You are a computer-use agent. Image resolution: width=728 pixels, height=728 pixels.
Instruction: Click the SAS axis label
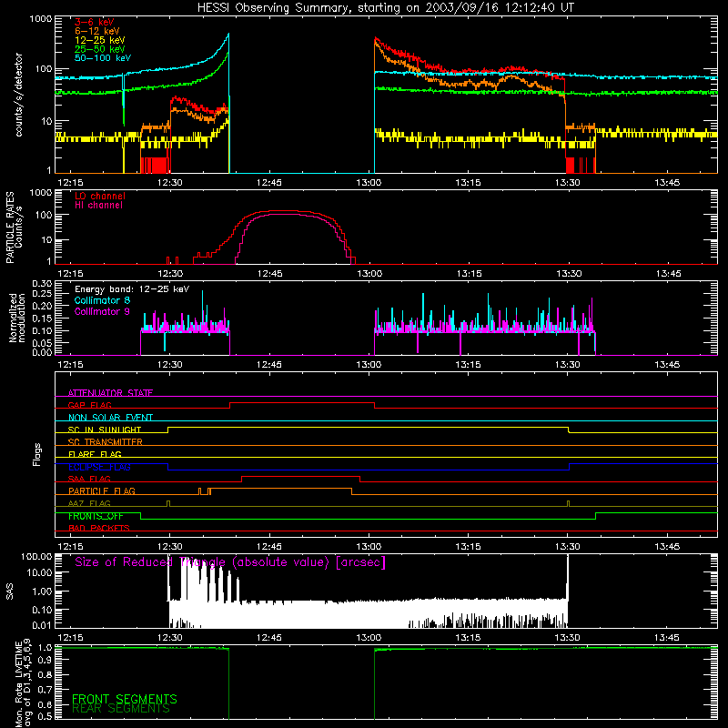pos(10,591)
